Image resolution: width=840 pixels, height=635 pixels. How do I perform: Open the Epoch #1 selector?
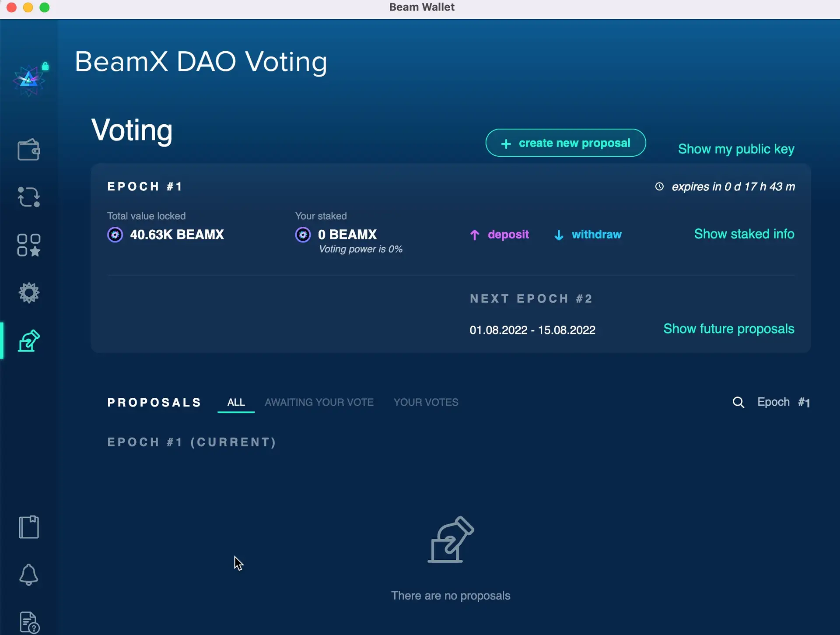[x=783, y=402]
